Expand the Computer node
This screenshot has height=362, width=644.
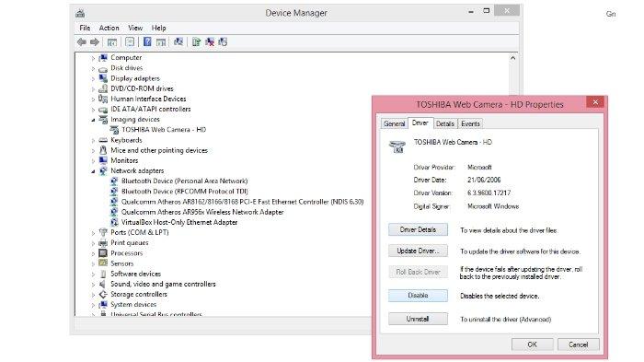(93, 58)
